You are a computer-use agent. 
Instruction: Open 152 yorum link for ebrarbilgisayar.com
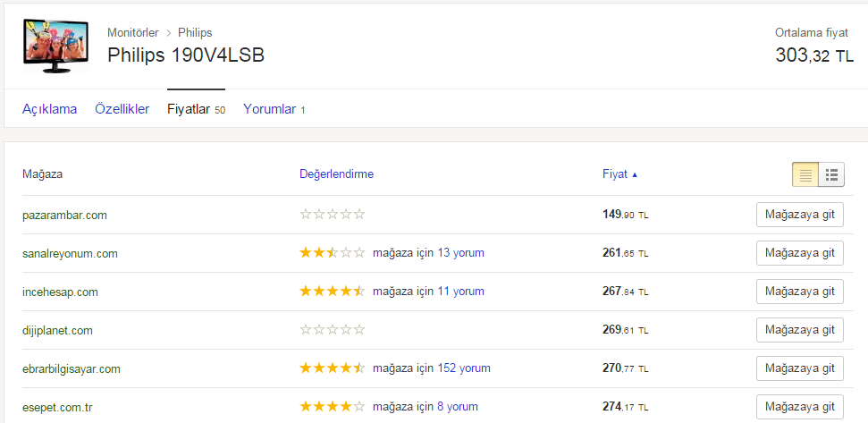click(x=464, y=368)
